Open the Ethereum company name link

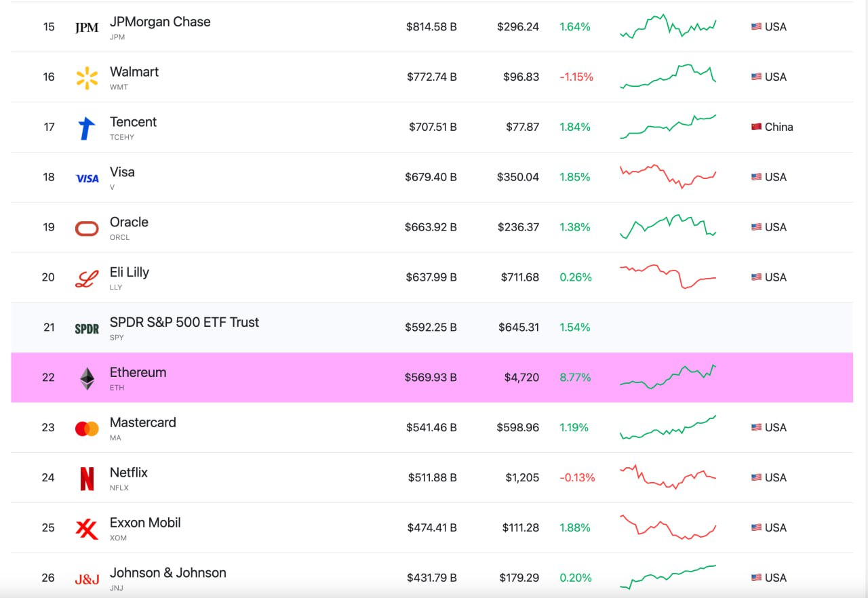[x=138, y=372]
